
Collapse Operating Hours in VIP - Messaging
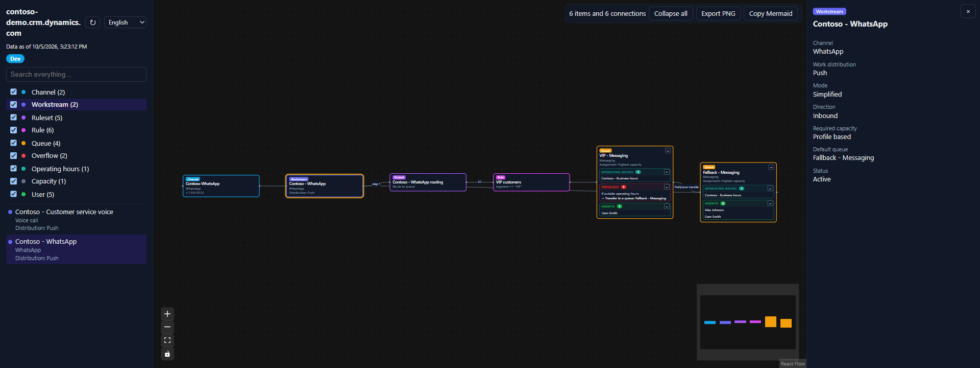[x=667, y=172]
